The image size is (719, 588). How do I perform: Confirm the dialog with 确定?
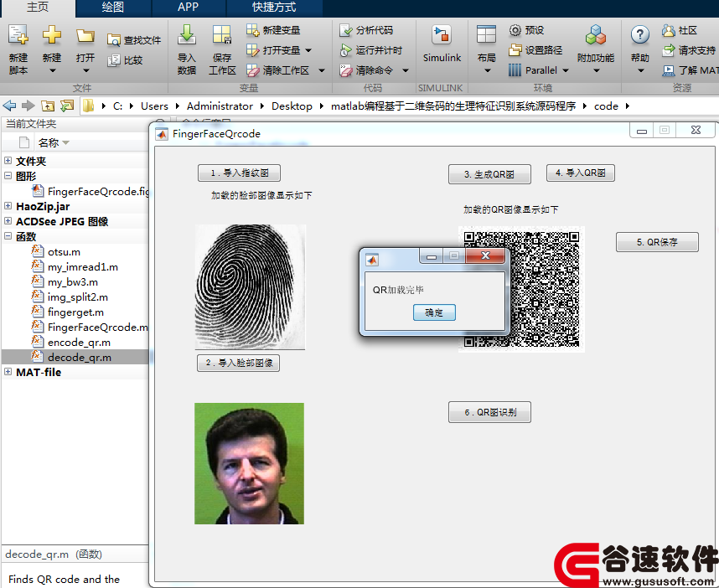tap(434, 312)
